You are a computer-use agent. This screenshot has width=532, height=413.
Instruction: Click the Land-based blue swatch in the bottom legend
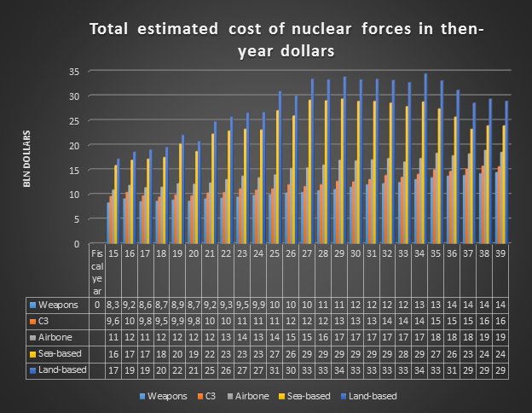click(343, 396)
